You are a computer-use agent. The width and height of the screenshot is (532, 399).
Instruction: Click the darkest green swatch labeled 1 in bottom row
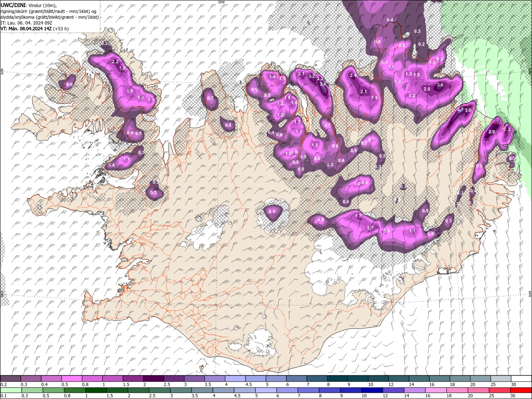click(96, 390)
